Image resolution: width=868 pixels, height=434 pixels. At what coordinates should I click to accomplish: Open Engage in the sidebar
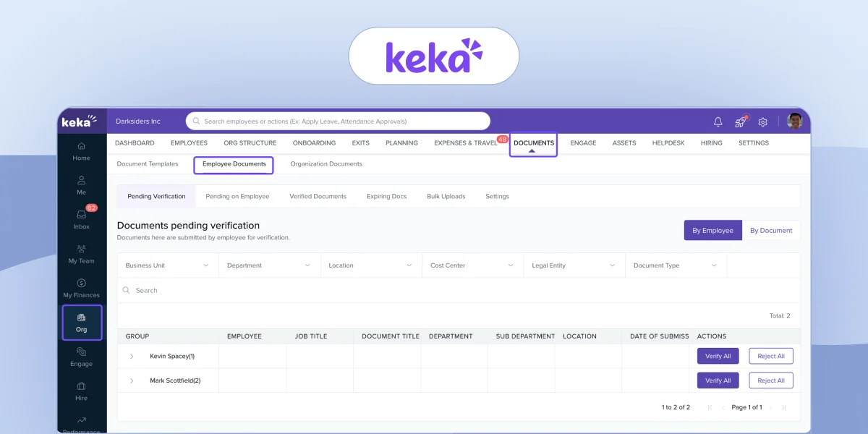[81, 357]
